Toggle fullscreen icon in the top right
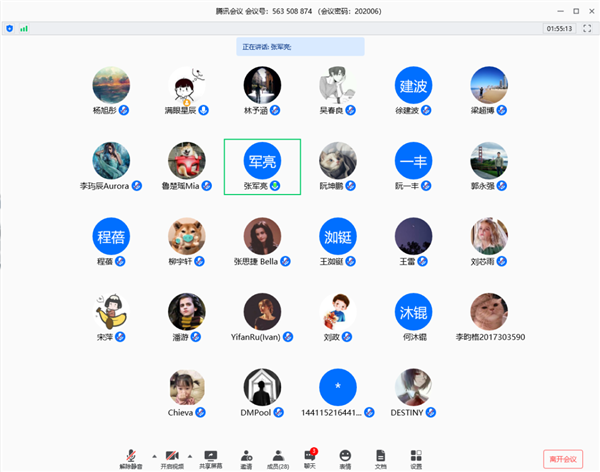The height and width of the screenshot is (472, 600). [589, 28]
